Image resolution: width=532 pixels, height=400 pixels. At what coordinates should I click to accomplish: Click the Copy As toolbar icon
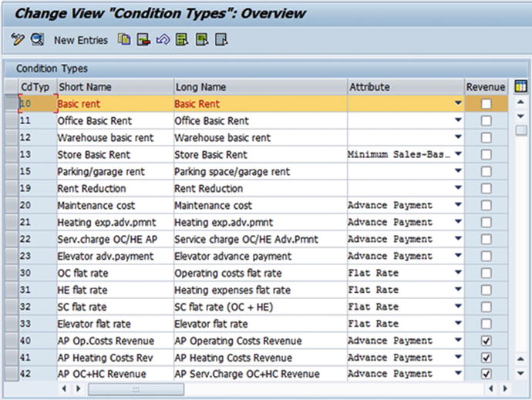(123, 39)
